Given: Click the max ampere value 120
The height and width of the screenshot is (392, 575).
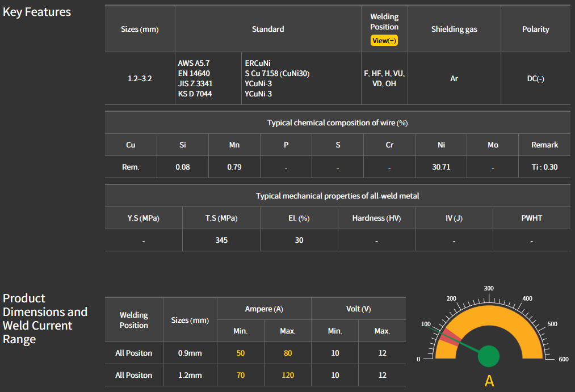Looking at the screenshot, I should [288, 375].
